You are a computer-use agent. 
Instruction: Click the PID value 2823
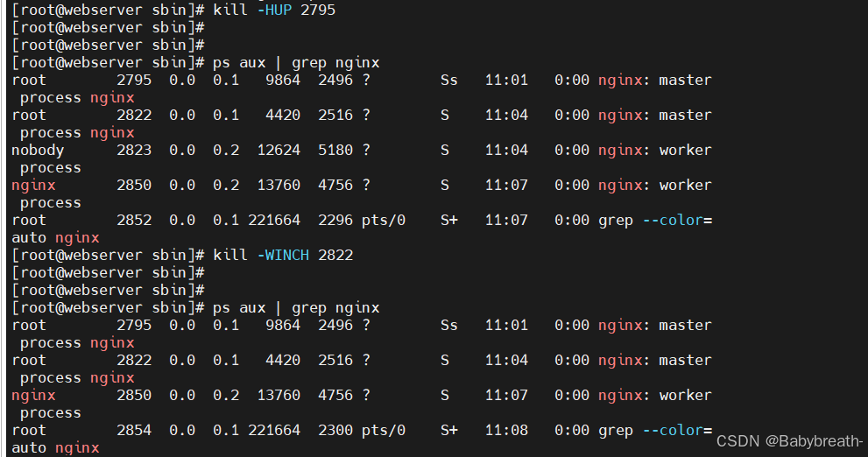coord(134,150)
